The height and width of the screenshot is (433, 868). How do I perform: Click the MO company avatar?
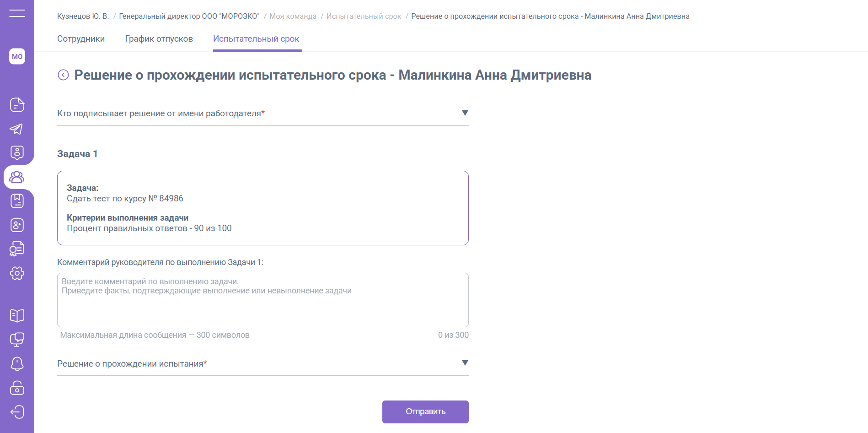tap(17, 56)
